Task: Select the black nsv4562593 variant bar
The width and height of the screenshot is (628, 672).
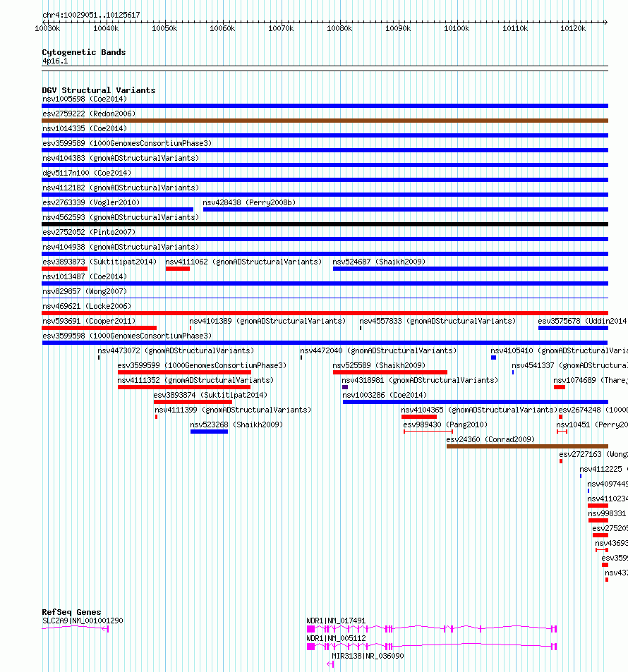Action: point(325,224)
